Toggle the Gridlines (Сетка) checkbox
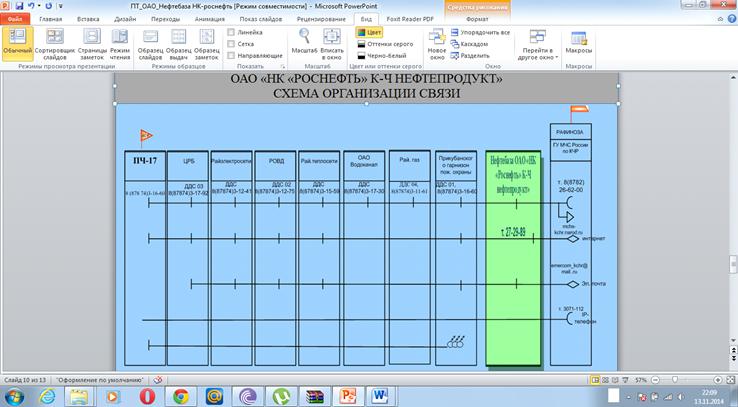This screenshot has height=407, width=738. tap(232, 44)
